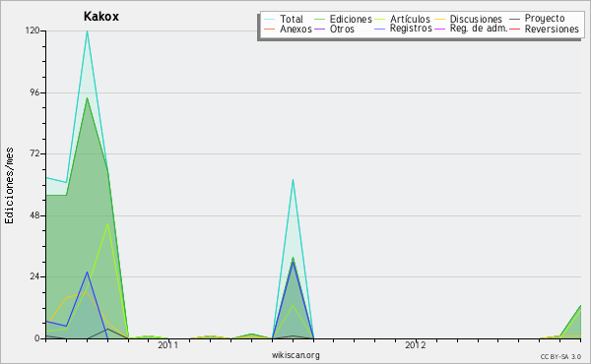Image resolution: width=591 pixels, height=364 pixels.
Task: Click the 72 y-axis label
Action: 34,153
